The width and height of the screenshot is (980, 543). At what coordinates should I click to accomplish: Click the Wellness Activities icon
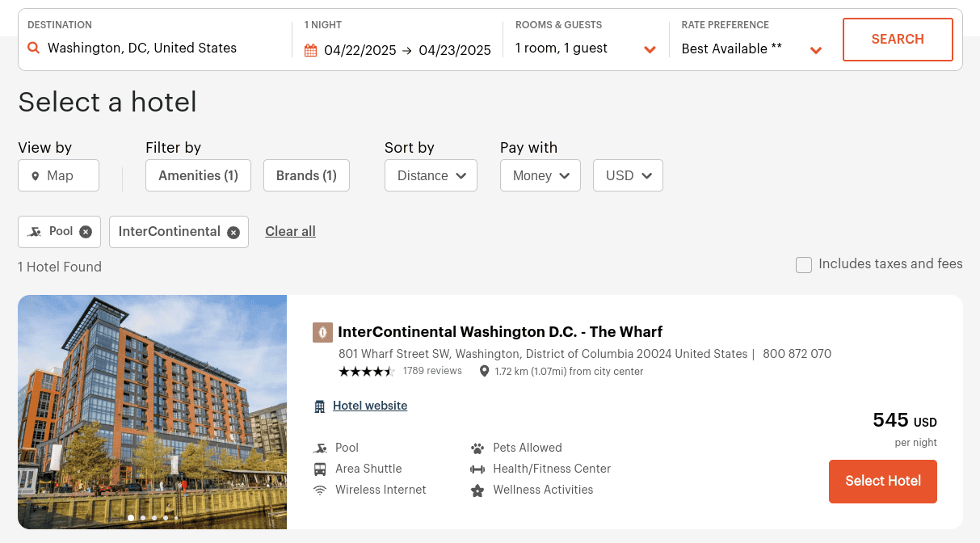(477, 490)
